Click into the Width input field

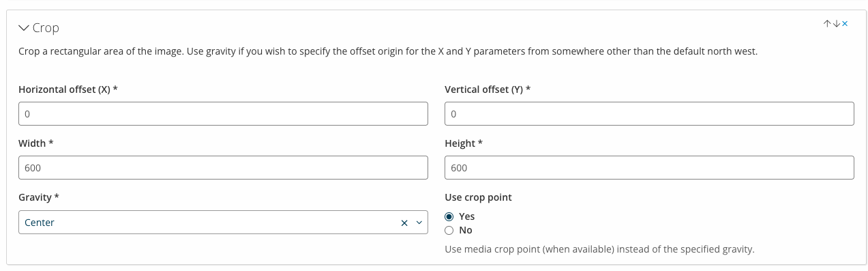(x=223, y=168)
